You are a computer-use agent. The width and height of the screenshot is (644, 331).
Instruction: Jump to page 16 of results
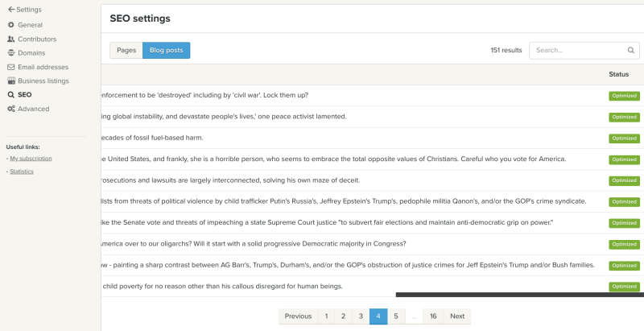pos(433,317)
